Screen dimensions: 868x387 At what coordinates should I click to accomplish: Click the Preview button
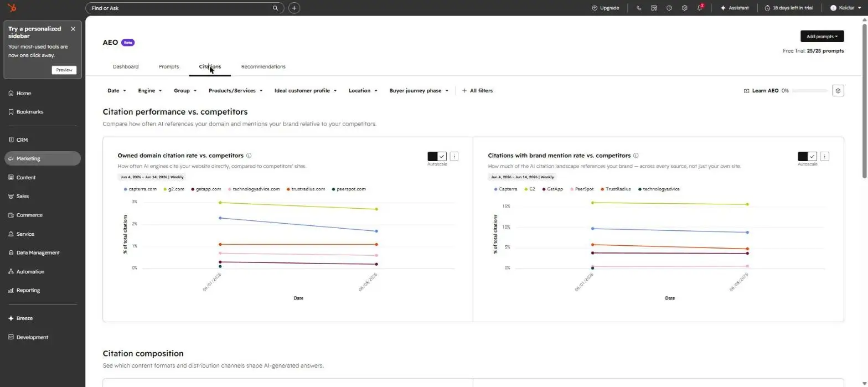point(64,70)
